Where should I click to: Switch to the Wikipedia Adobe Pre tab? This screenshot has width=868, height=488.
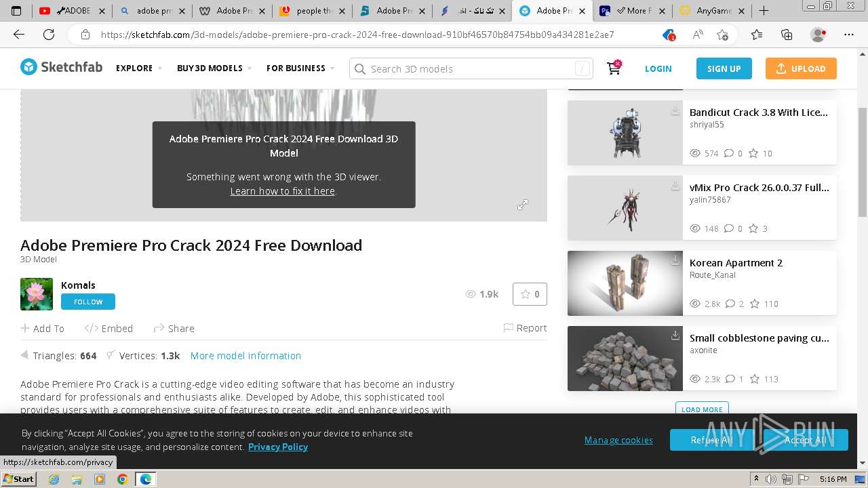[232, 11]
